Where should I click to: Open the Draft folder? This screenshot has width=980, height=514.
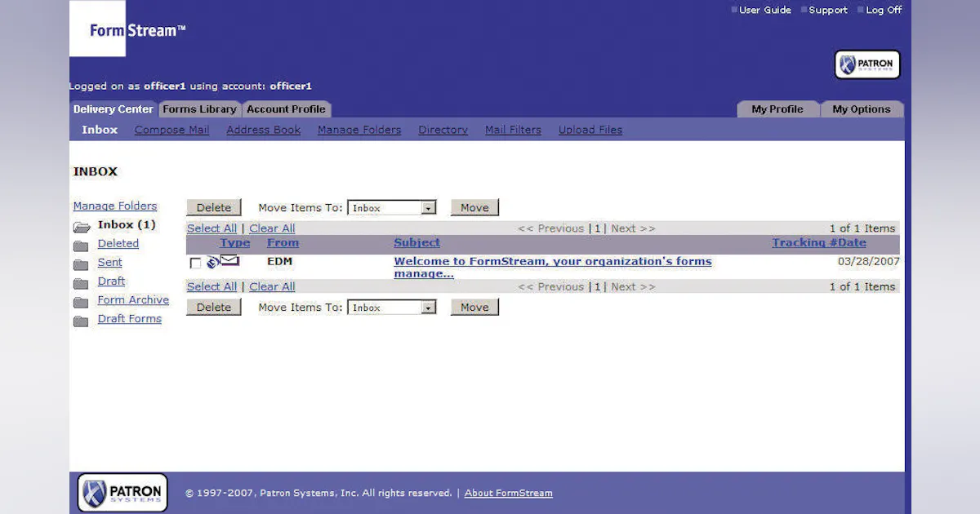(111, 281)
